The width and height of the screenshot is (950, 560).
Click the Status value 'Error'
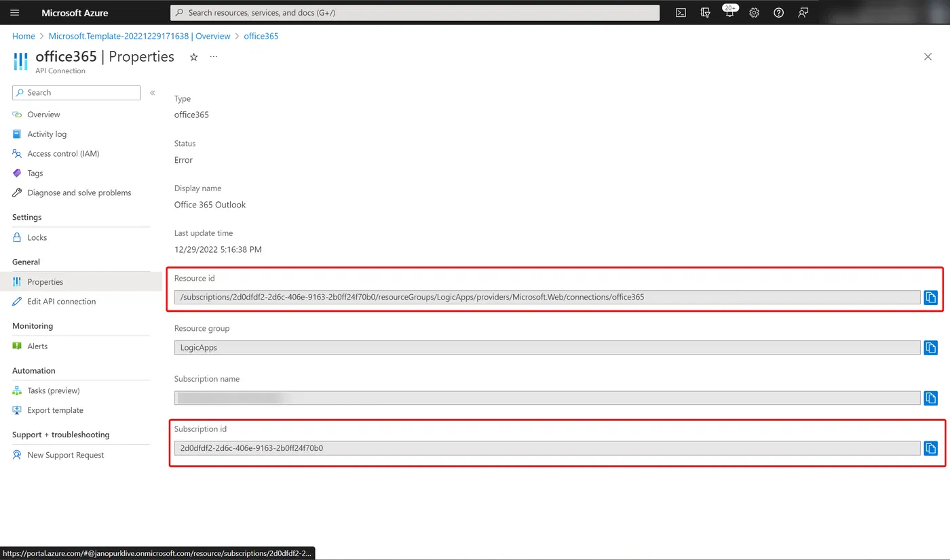click(x=183, y=160)
